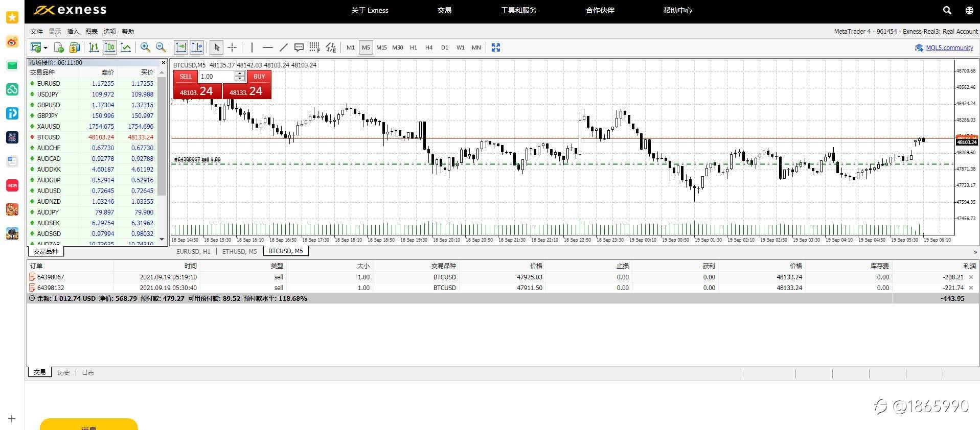Image resolution: width=980 pixels, height=430 pixels.
Task: Set timeframe to M15
Action: 381,47
